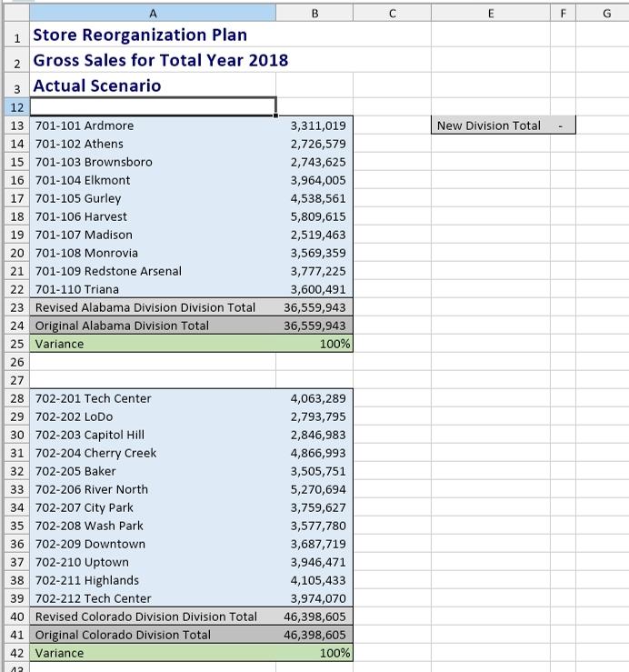Click value 4,063,289

coord(314,398)
